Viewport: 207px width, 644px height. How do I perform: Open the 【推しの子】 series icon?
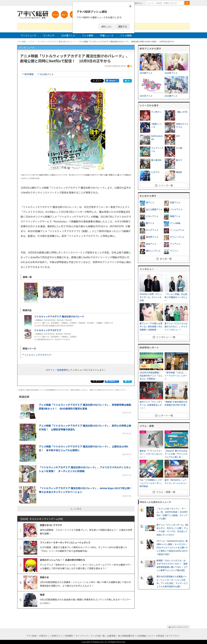tap(170, 115)
